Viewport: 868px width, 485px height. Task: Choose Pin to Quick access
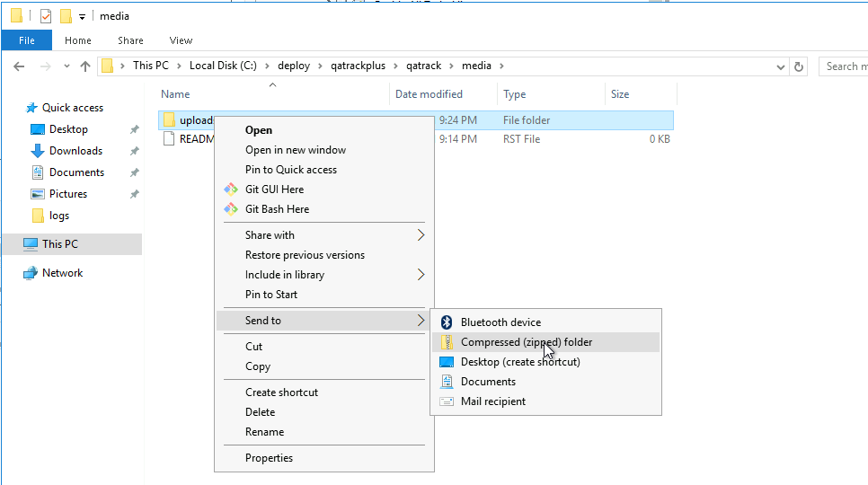[x=323, y=170]
